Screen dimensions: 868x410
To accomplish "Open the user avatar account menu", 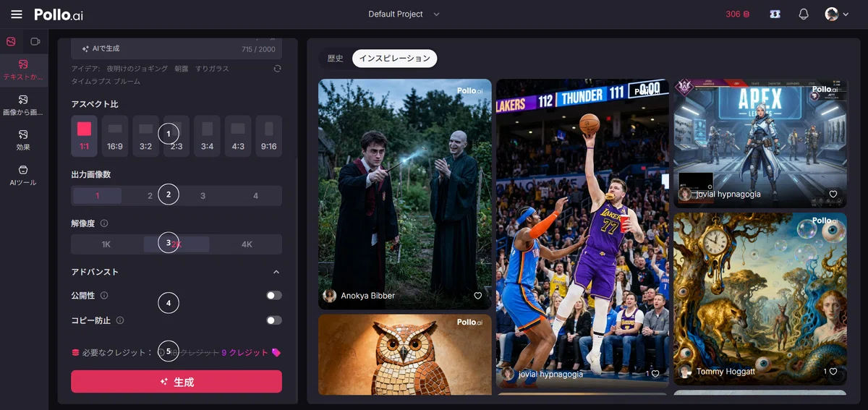I will click(x=837, y=14).
